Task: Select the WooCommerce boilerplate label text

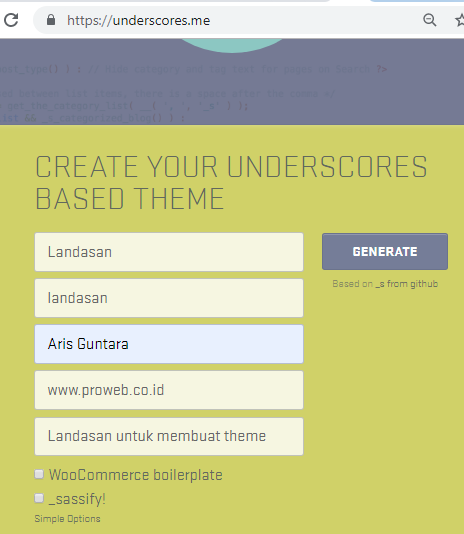Action: (136, 475)
